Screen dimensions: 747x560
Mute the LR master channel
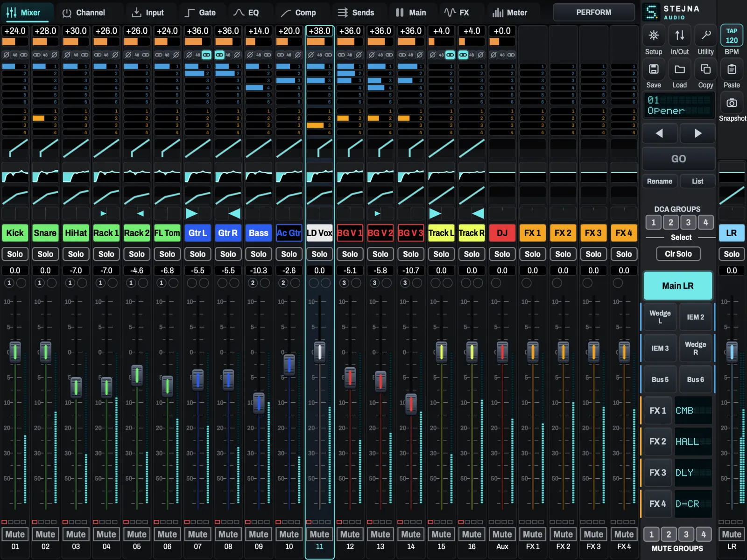(732, 534)
